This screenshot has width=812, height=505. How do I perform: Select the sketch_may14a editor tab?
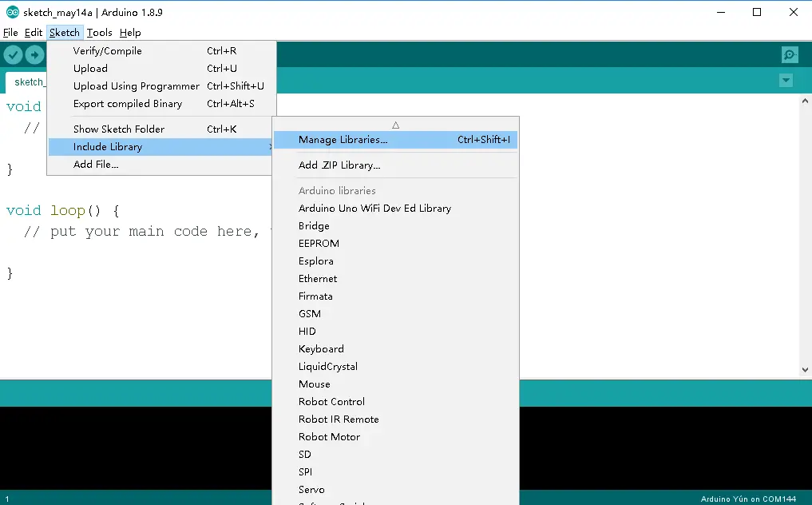(x=27, y=82)
